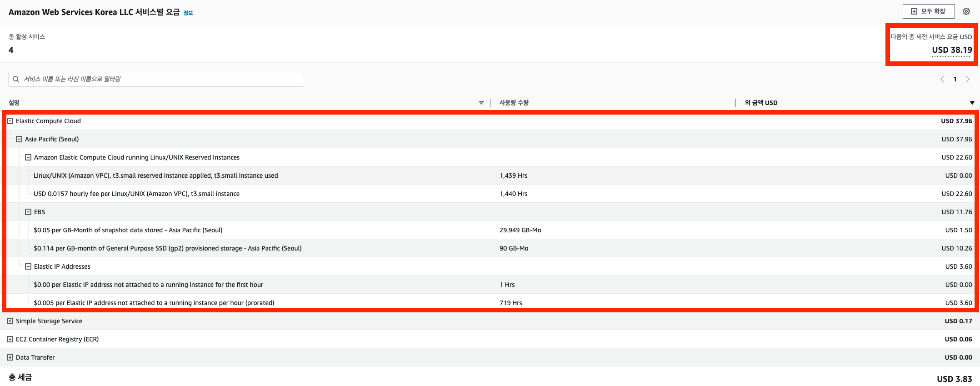Click the search magnifier icon in filter box
The width and height of the screenshot is (980, 386).
click(16, 79)
